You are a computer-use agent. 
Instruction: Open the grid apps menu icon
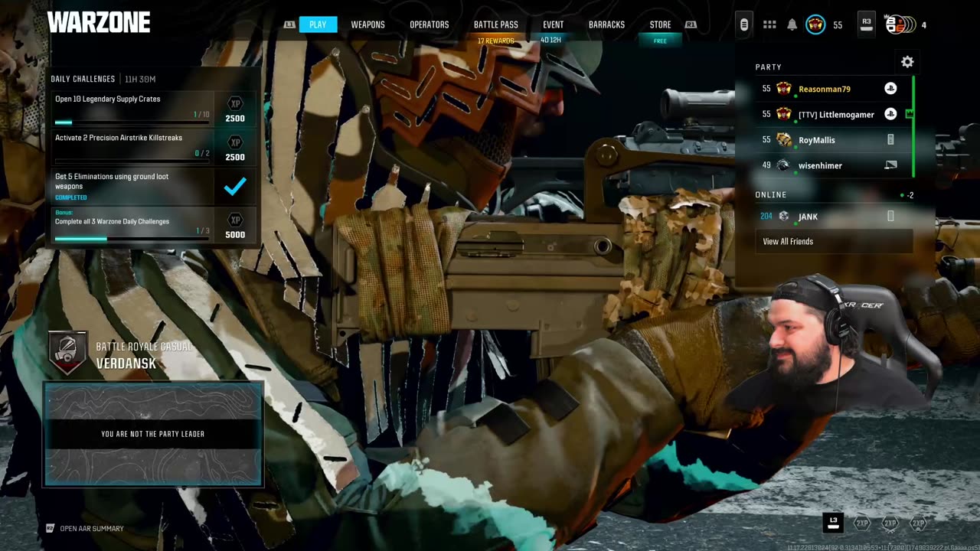pyautogui.click(x=769, y=24)
